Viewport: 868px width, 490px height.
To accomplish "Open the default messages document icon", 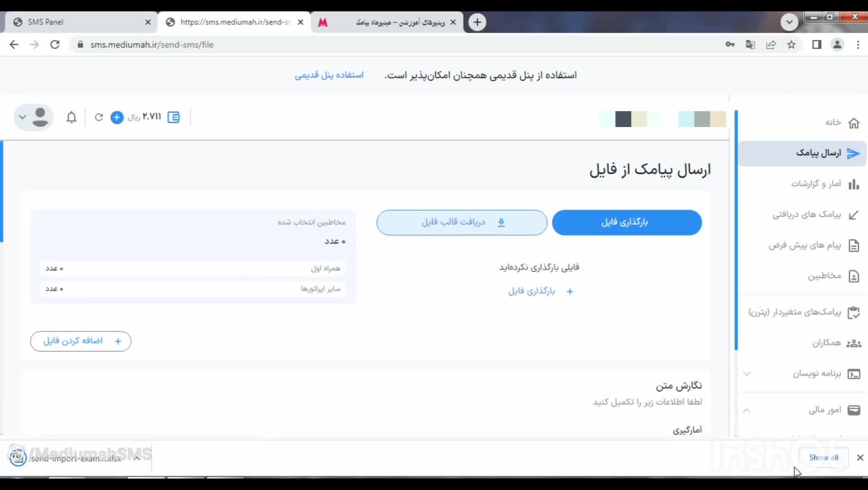I will point(854,245).
